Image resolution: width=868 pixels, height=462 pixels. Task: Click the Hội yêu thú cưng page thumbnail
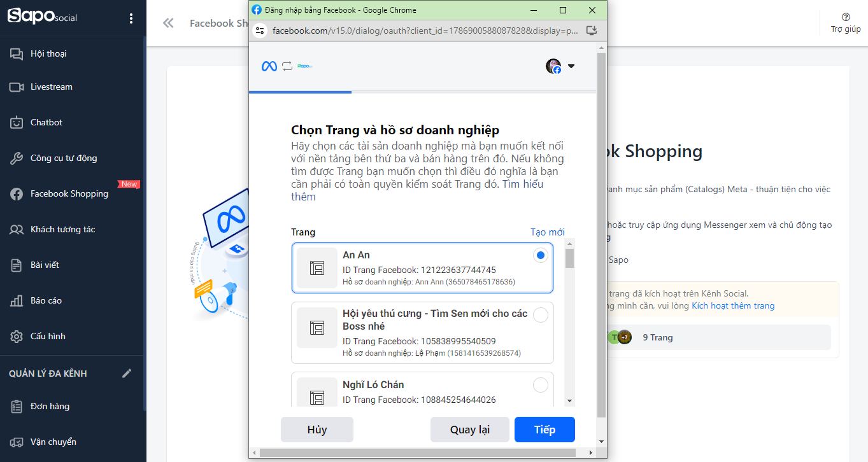coord(317,328)
